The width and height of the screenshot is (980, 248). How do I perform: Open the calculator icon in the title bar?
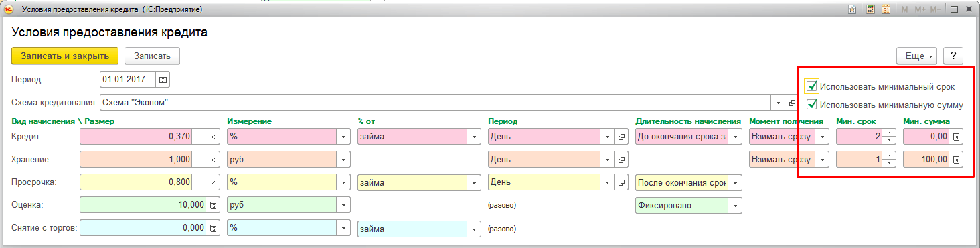pos(870,9)
